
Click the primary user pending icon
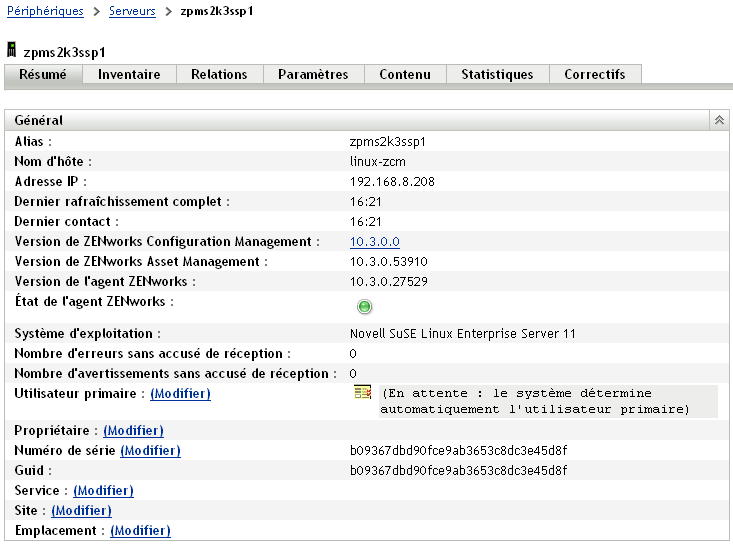click(x=362, y=394)
